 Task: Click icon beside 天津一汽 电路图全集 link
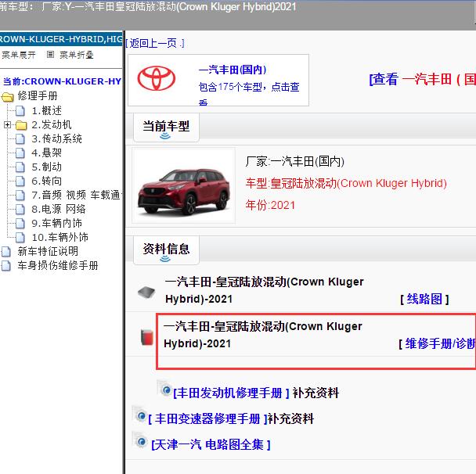coord(141,442)
